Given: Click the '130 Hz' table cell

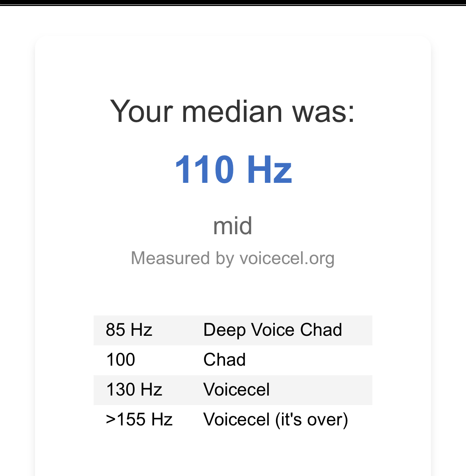Looking at the screenshot, I should pos(134,390).
